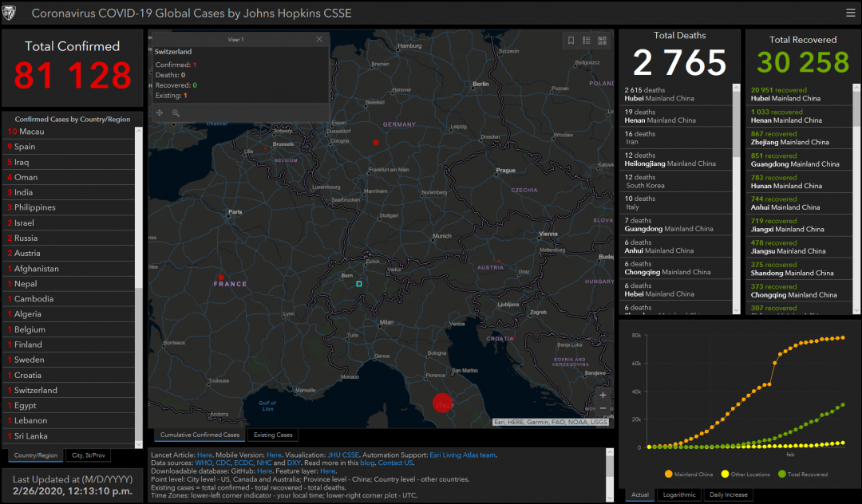Viewport: 862px width, 504px height.
Task: Switch the chart to Logarithmic
Action: pyautogui.click(x=679, y=494)
